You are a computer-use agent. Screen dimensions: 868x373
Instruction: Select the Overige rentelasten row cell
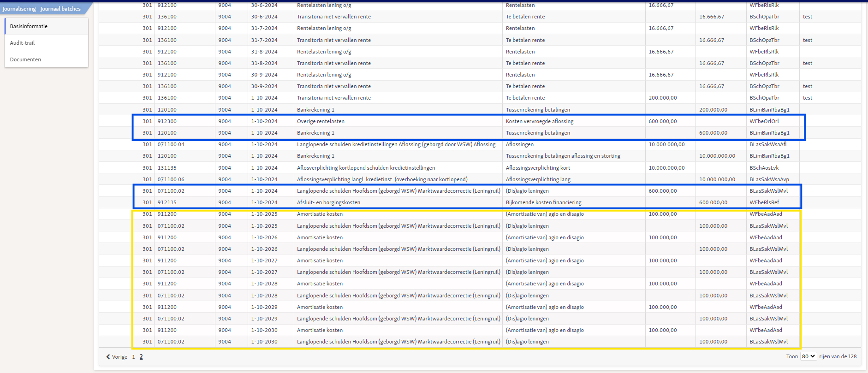point(321,121)
